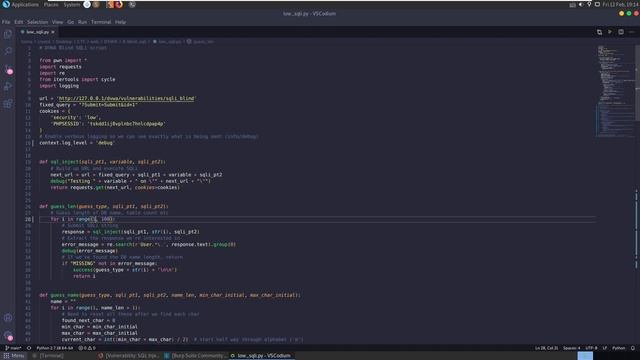Select the Python 2.7.18 64-bit interpreter status
640x360 pixels.
[55, 348]
